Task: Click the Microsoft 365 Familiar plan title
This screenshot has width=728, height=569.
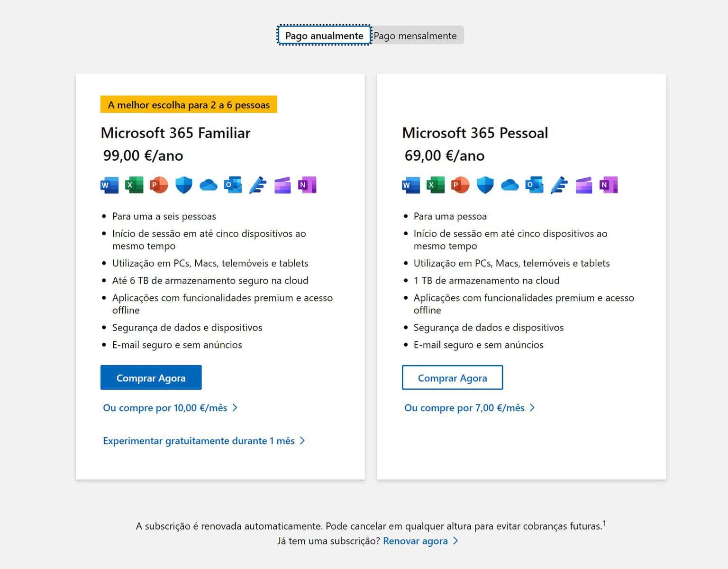Action: tap(175, 133)
